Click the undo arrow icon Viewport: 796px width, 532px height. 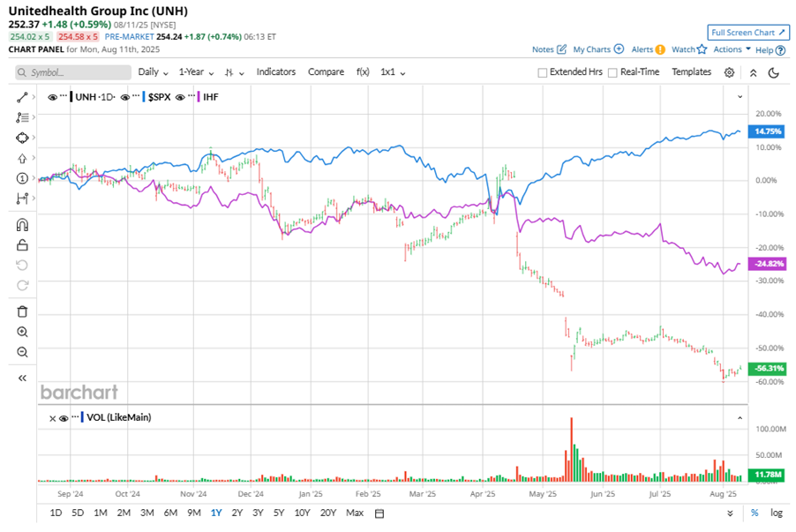click(22, 265)
